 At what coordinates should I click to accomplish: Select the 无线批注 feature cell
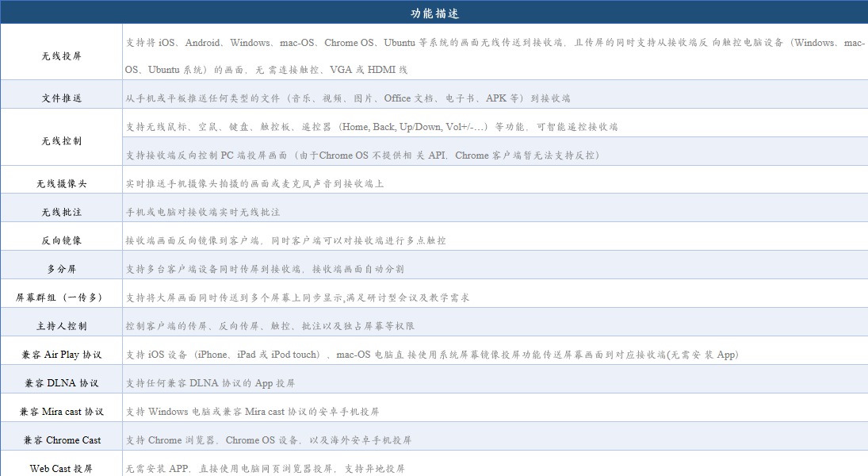coord(62,212)
